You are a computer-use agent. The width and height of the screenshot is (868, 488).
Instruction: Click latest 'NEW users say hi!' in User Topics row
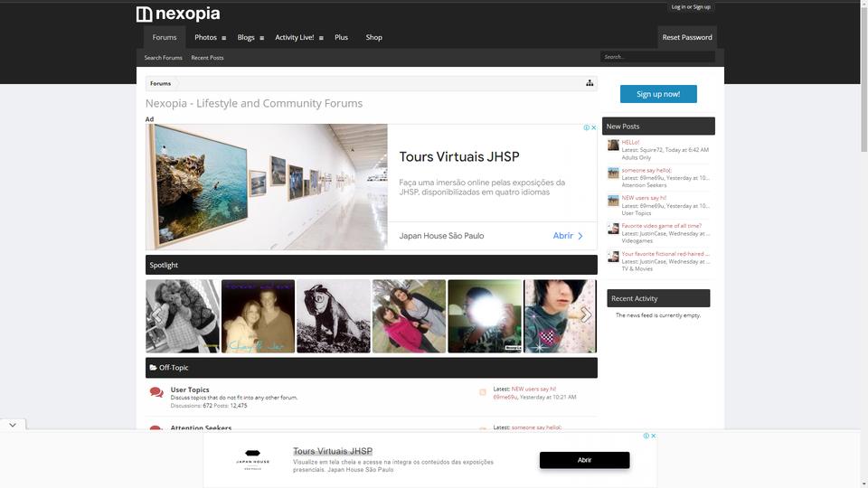(533, 389)
